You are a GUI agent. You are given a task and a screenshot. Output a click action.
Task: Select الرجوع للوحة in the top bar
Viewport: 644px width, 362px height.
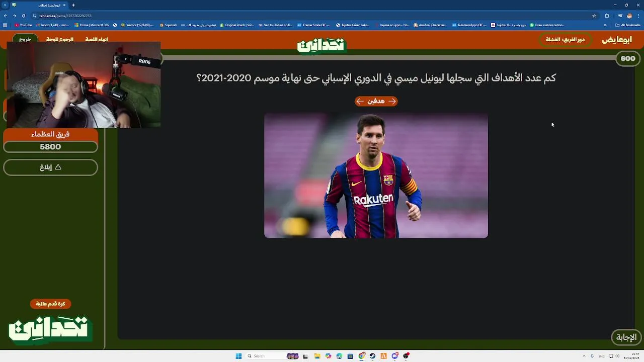coord(59,39)
